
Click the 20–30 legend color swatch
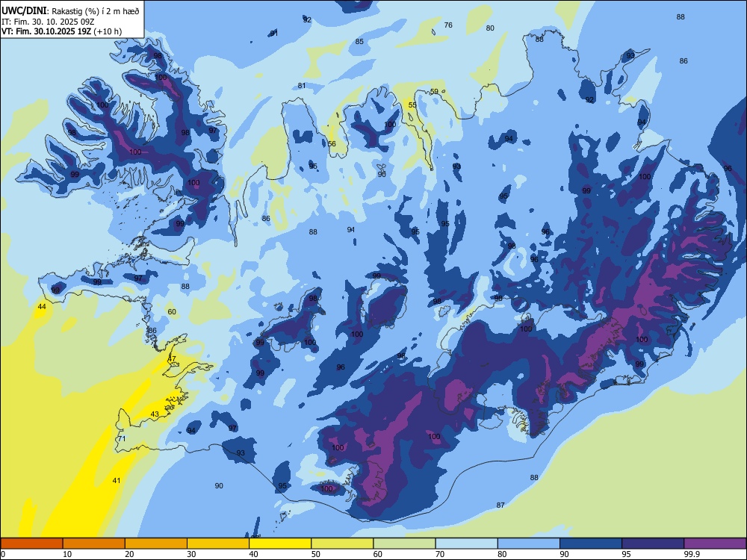pos(156,544)
